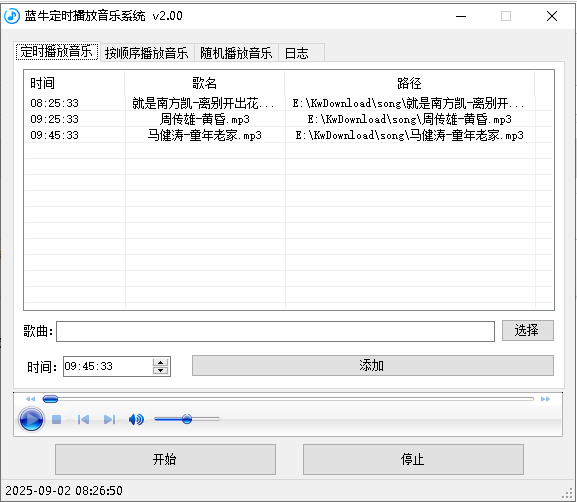This screenshot has width=577, height=502.
Task: Increase time with the up spinner arrow
Action: click(160, 363)
